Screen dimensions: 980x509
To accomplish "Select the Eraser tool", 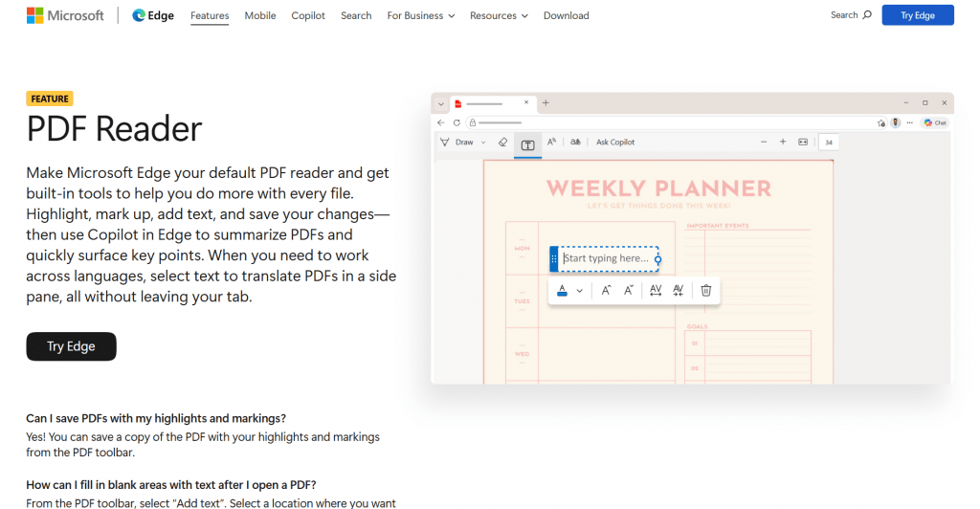I will pos(502,143).
